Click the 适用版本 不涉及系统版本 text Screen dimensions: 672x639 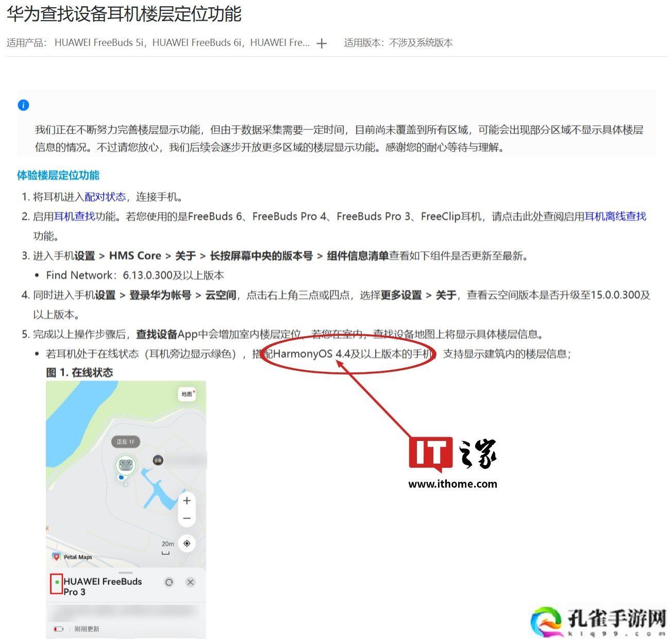(x=398, y=43)
